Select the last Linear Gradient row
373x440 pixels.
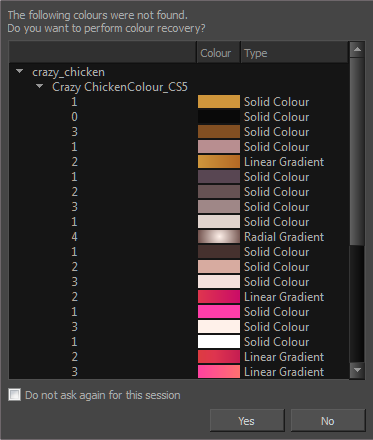click(179, 371)
